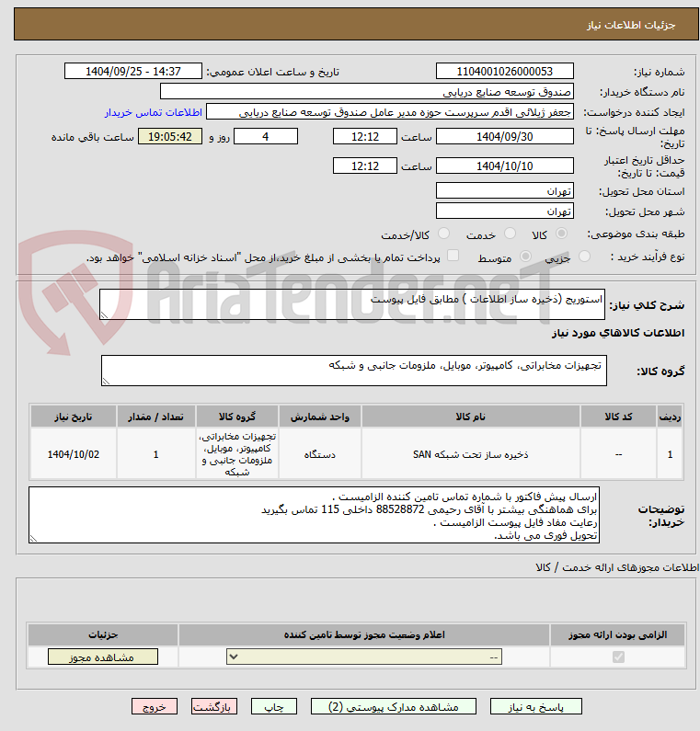Viewport: 700px width, 731px height.
Task: Open buyer contact info link
Action: point(153,112)
